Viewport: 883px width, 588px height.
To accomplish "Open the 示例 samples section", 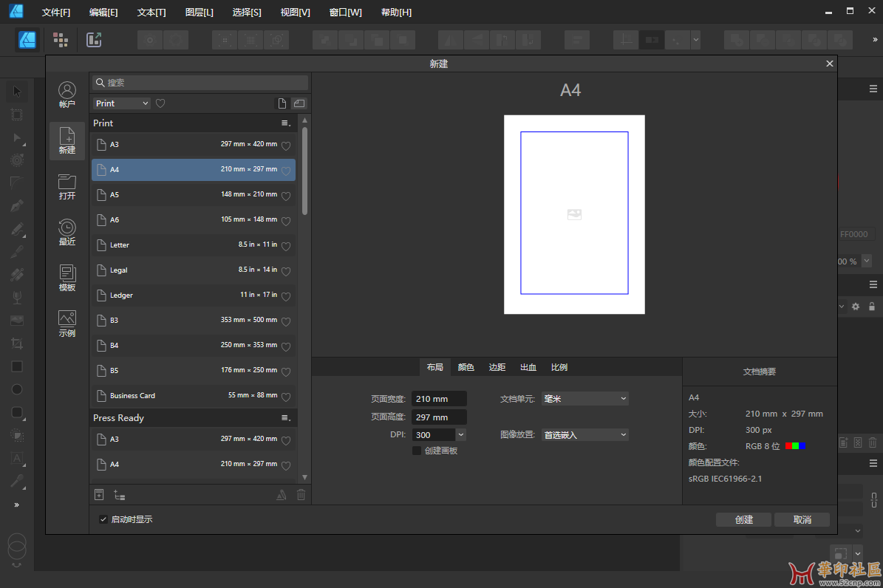I will [x=67, y=324].
